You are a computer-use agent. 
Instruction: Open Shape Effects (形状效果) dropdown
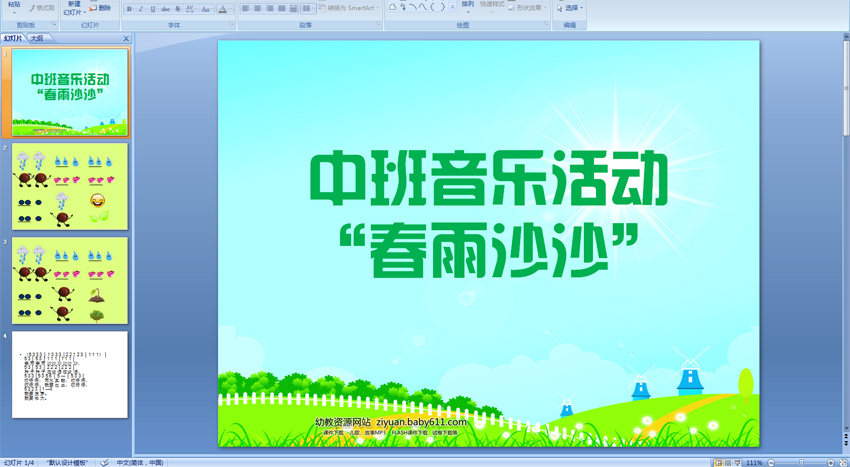pyautogui.click(x=527, y=8)
